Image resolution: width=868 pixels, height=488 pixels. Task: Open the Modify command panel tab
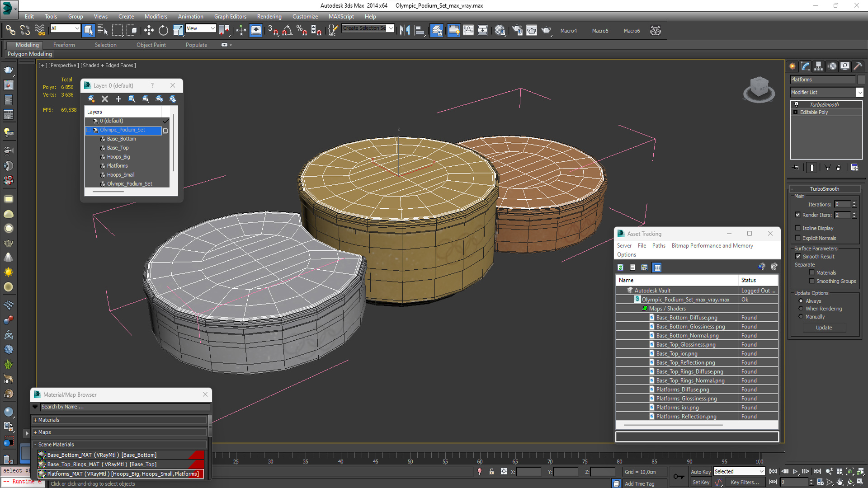coord(806,66)
